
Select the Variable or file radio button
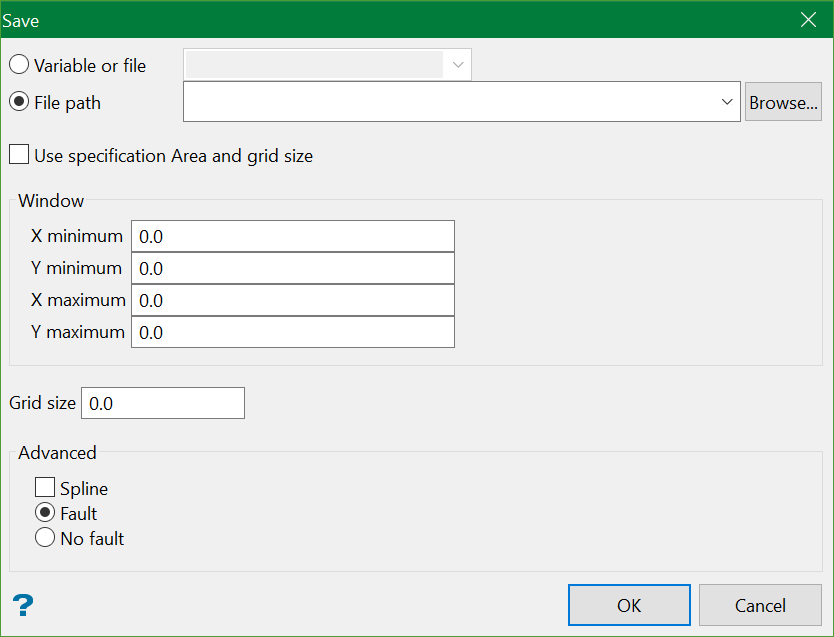[19, 65]
